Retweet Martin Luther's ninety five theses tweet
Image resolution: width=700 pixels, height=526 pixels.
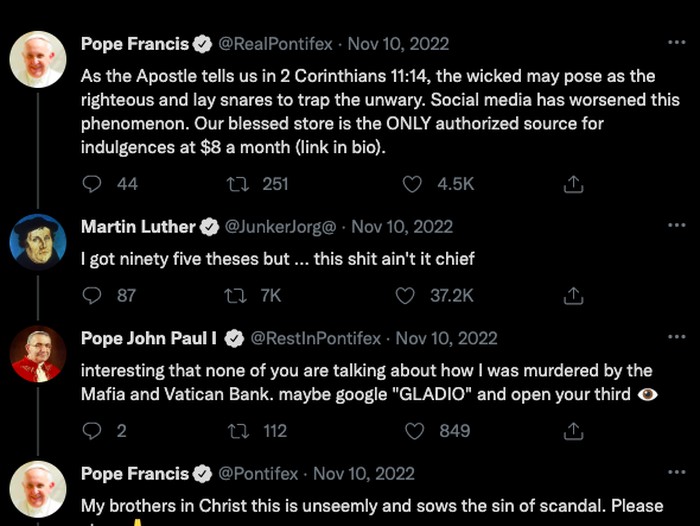(x=237, y=295)
